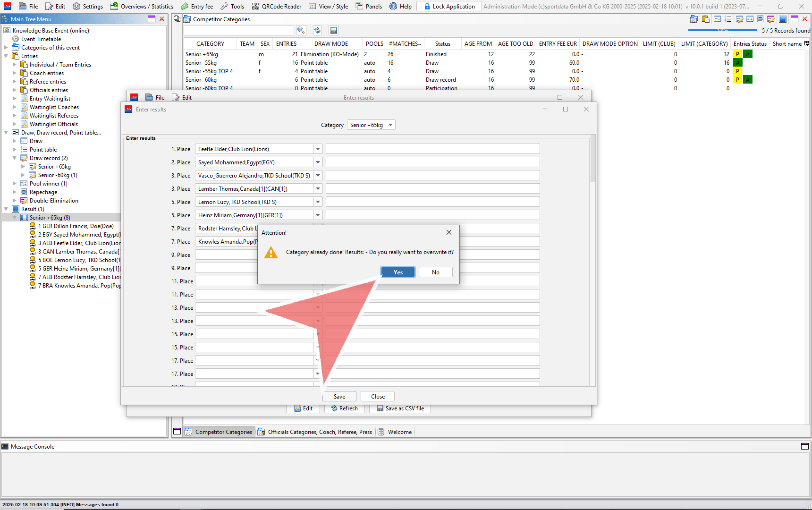Viewport: 812px width, 510px height.
Task: Click the Event Timetable clock icon
Action: click(16, 39)
